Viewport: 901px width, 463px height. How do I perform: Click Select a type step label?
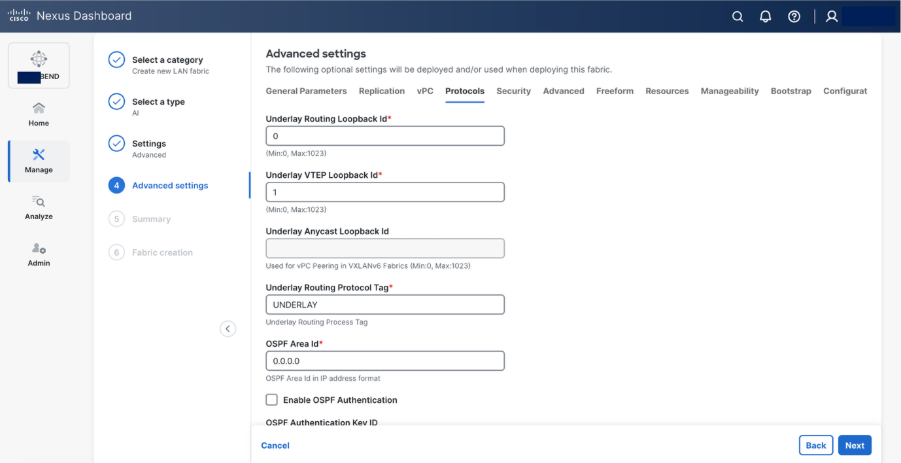(x=159, y=102)
